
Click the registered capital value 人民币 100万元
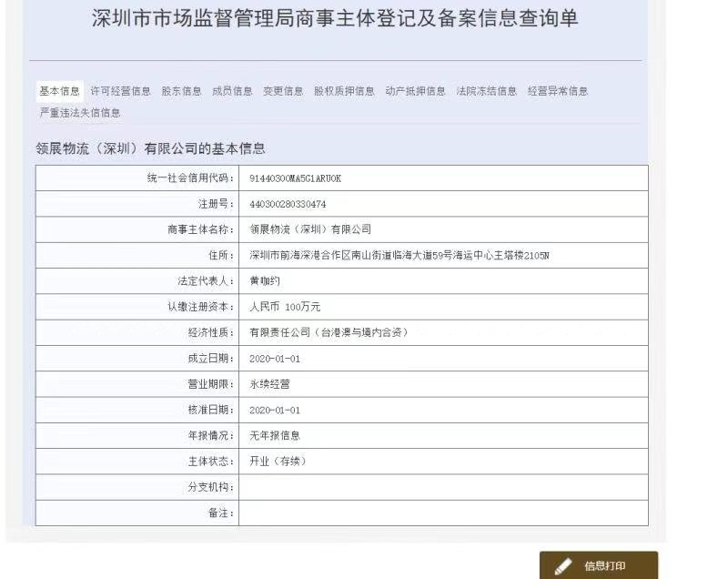click(x=285, y=307)
